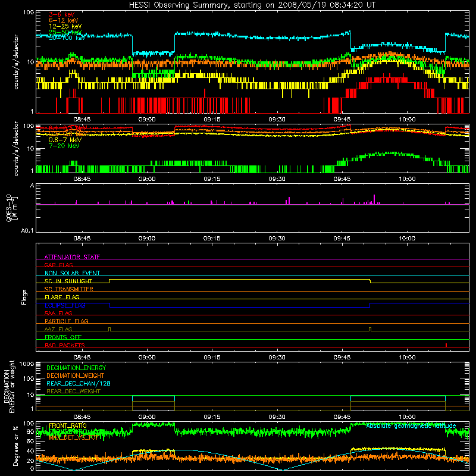Select the FLARE_FLAG label

pos(62,297)
